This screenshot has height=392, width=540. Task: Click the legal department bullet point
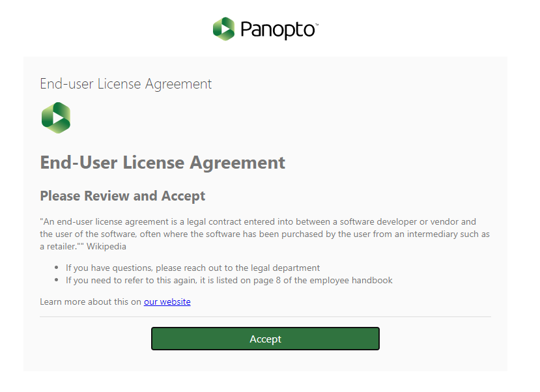click(192, 267)
